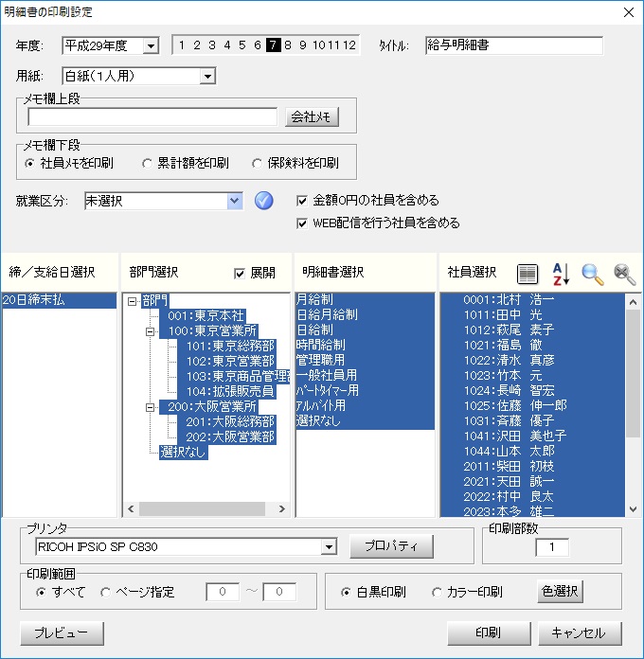Collapse the 部門 root tree node
This screenshot has height=659, width=644.
[x=132, y=301]
